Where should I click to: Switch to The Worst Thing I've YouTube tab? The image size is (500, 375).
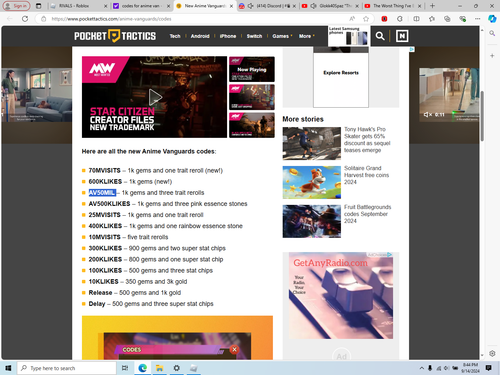(393, 6)
